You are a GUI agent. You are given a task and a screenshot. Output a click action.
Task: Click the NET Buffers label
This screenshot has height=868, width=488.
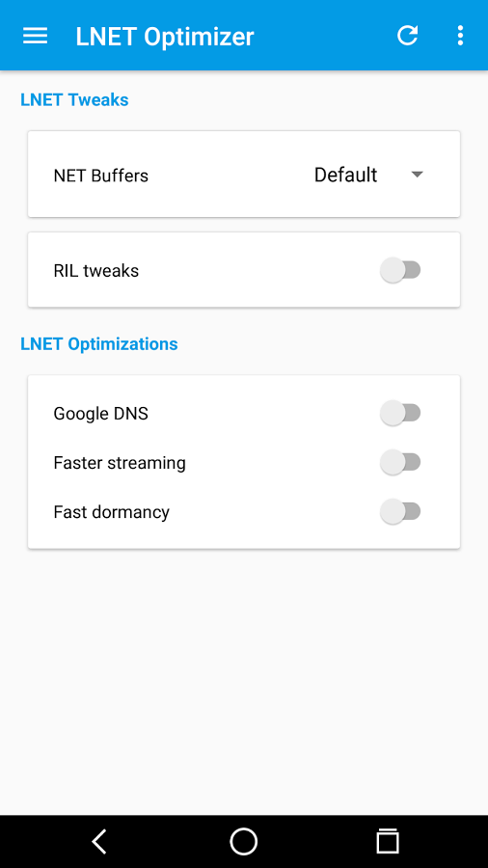(100, 176)
